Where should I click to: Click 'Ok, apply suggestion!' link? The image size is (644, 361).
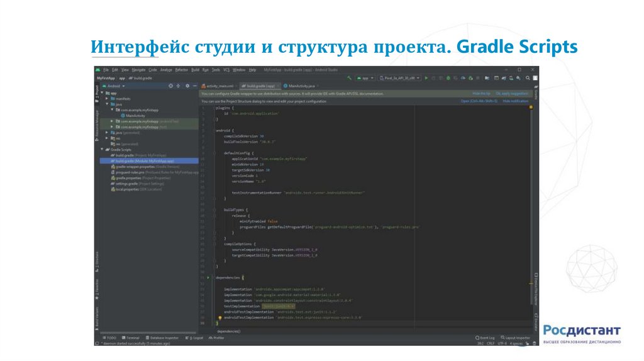pyautogui.click(x=512, y=94)
